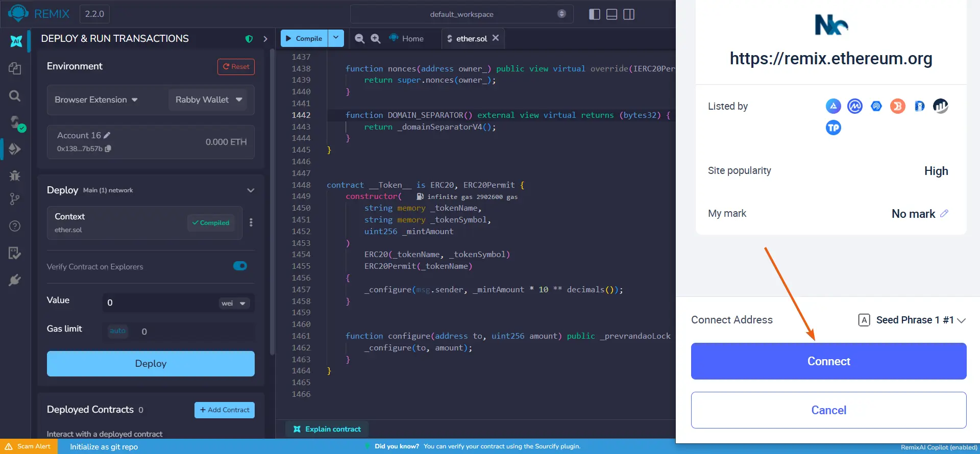Open the Plugin Manager plug icon
This screenshot has height=454, width=980.
click(x=15, y=280)
